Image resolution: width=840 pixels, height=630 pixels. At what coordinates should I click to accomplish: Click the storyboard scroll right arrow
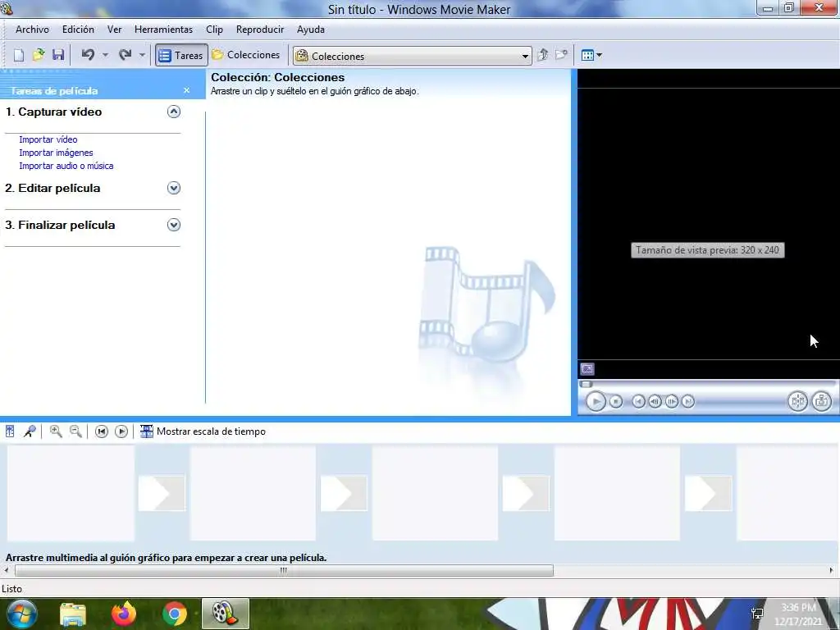click(x=832, y=571)
